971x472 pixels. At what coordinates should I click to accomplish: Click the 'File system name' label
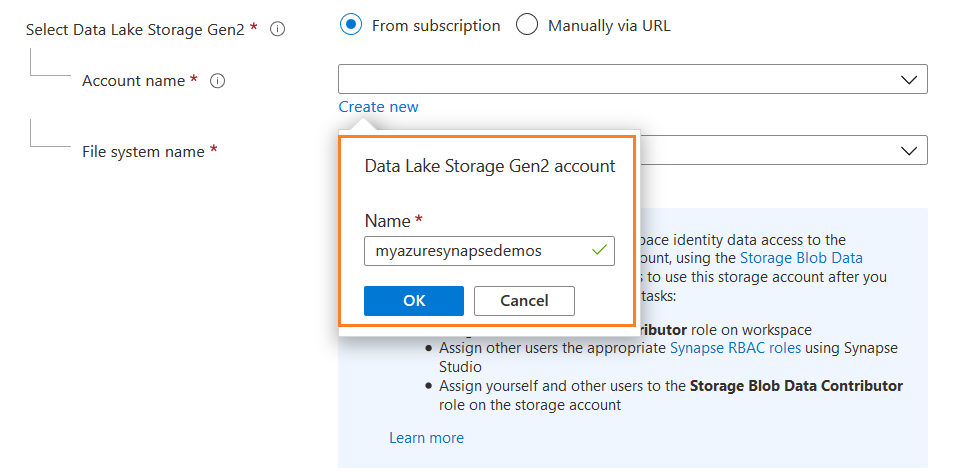143,152
